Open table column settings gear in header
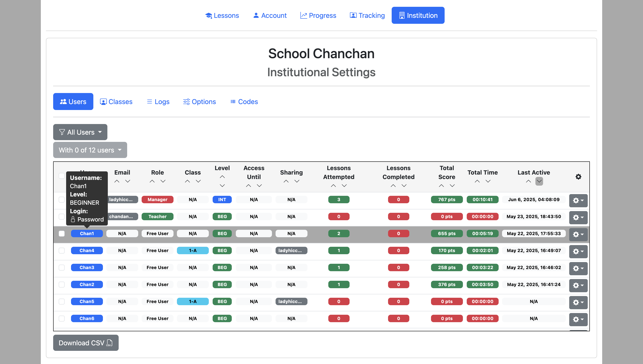Image resolution: width=643 pixels, height=364 pixels. [578, 177]
